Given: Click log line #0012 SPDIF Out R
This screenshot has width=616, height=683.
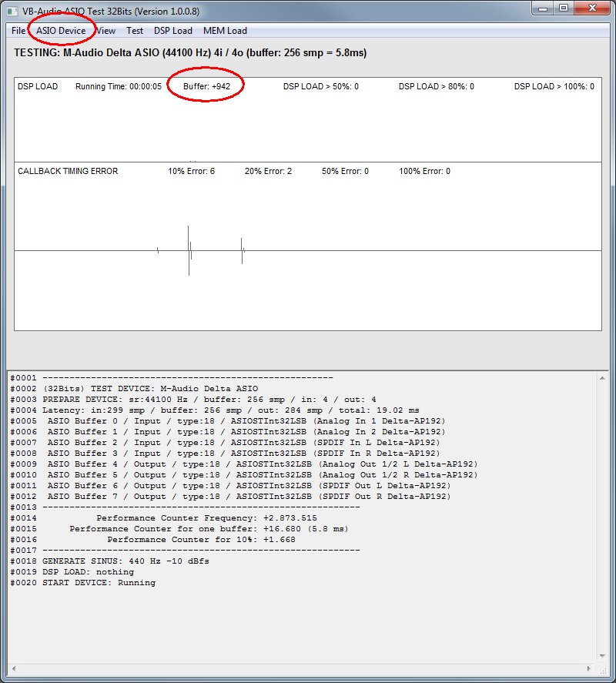Looking at the screenshot, I should point(230,497).
